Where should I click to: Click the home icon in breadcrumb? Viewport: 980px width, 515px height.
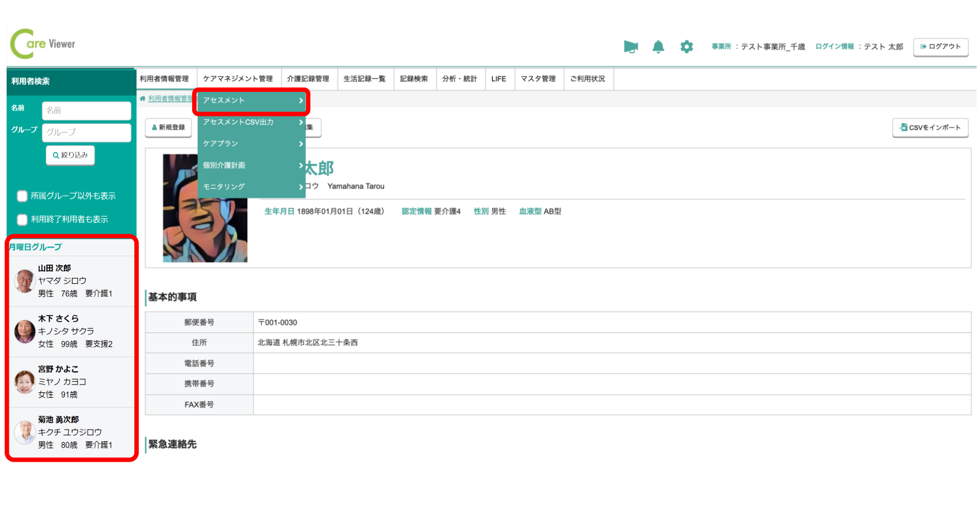143,99
